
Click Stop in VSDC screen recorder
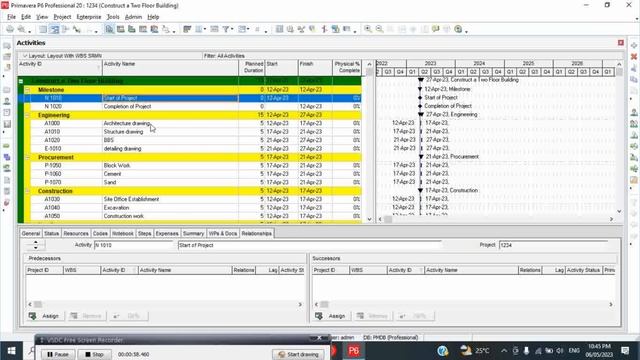(x=94, y=354)
